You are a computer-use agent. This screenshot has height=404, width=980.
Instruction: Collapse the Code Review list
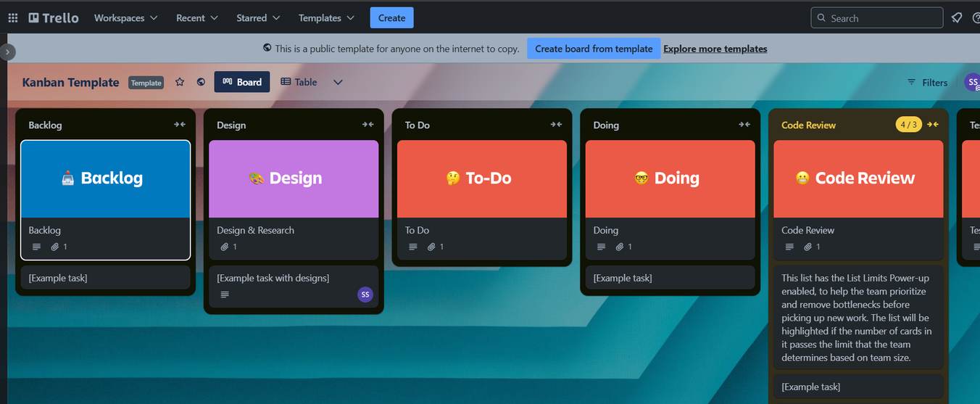pos(933,125)
